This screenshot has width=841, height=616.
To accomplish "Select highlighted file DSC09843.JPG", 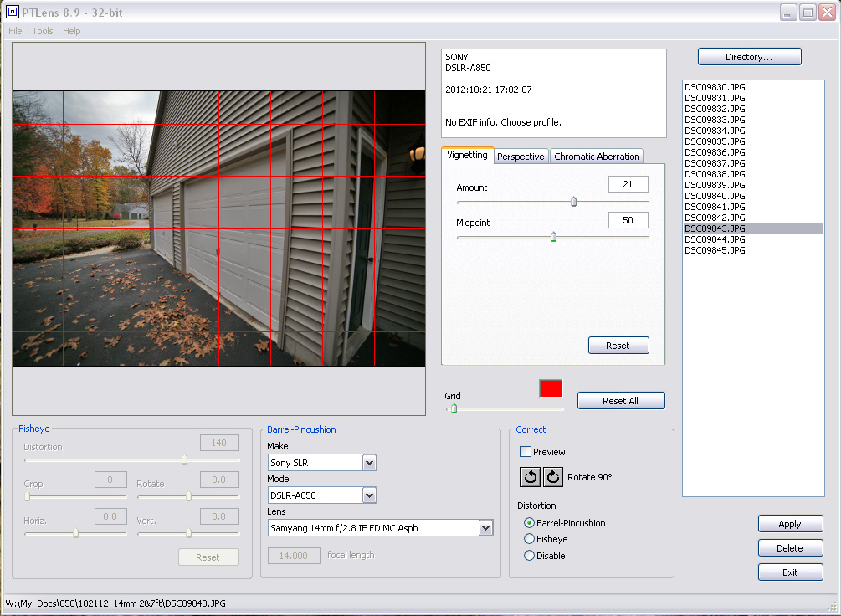I will [753, 228].
